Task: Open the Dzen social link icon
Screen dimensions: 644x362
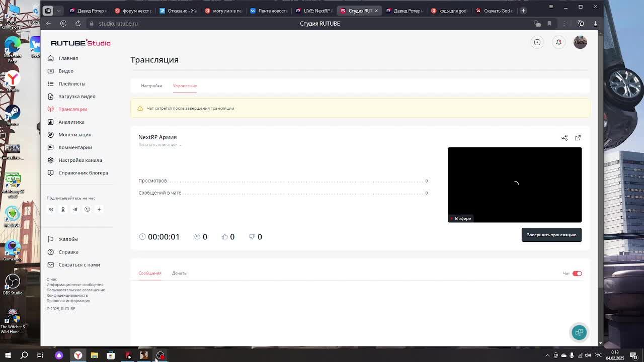Action: [99, 209]
